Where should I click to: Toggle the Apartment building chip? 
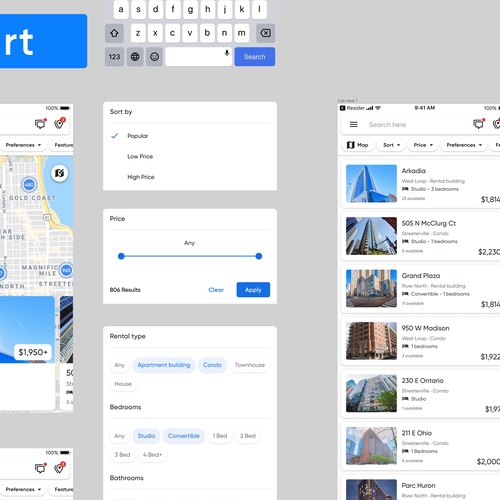click(164, 365)
